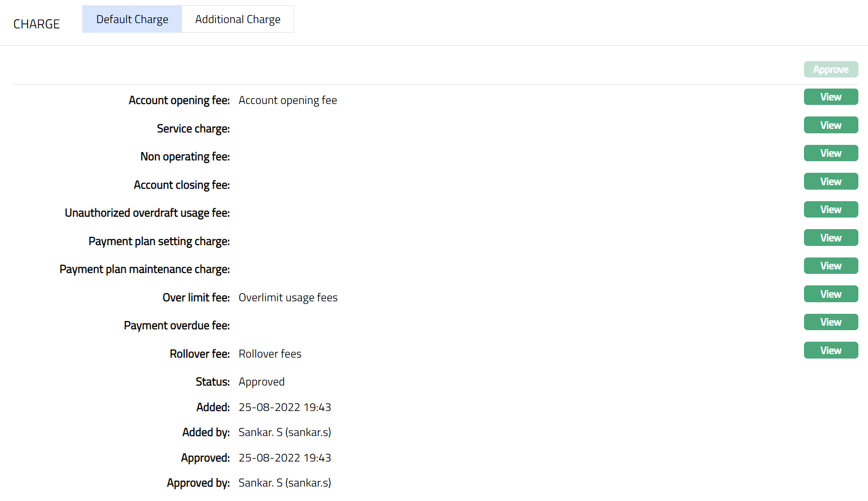View the Rollover fee details
The height and width of the screenshot is (501, 868).
point(830,350)
